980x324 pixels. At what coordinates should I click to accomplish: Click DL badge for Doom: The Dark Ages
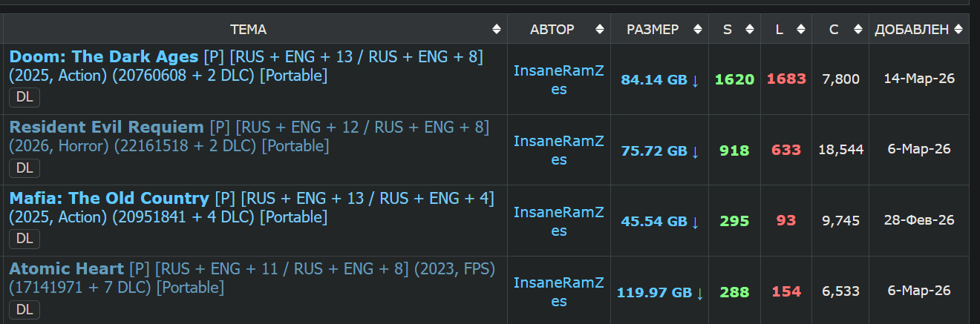(x=24, y=97)
